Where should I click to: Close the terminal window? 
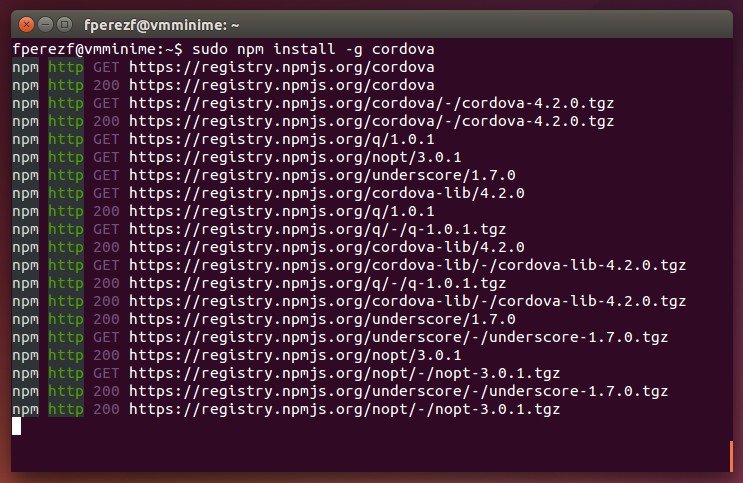(x=27, y=24)
